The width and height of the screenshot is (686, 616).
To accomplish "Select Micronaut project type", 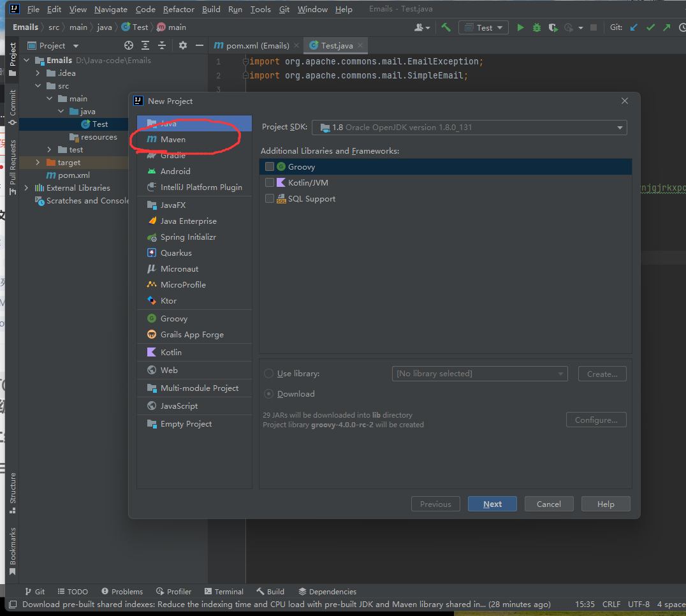I will 194,268.
